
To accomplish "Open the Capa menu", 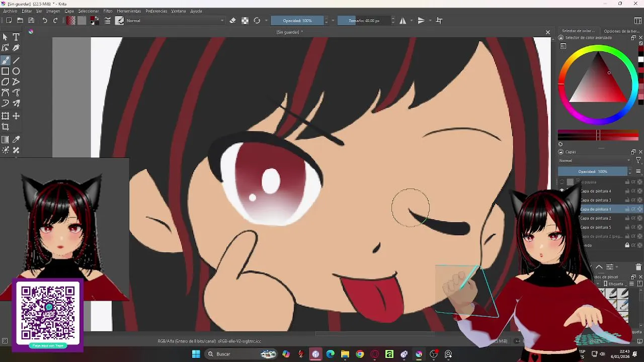I will (x=69, y=11).
